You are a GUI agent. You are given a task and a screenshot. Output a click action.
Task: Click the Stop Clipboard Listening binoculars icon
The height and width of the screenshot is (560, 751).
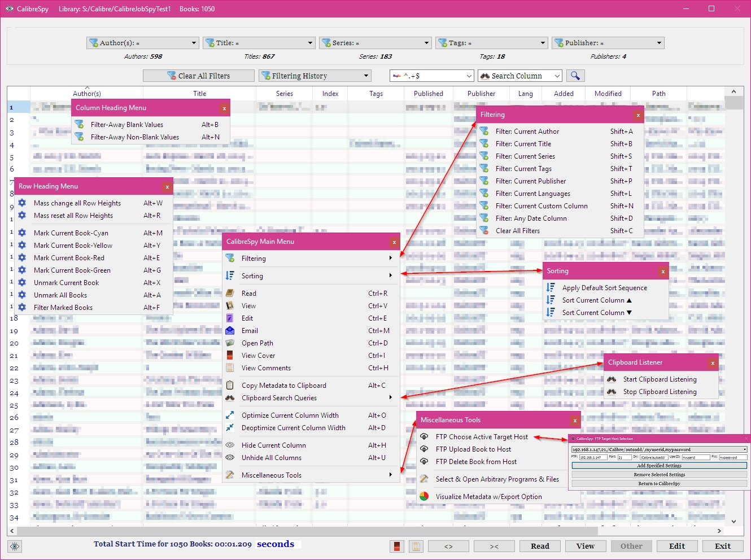[x=612, y=391]
